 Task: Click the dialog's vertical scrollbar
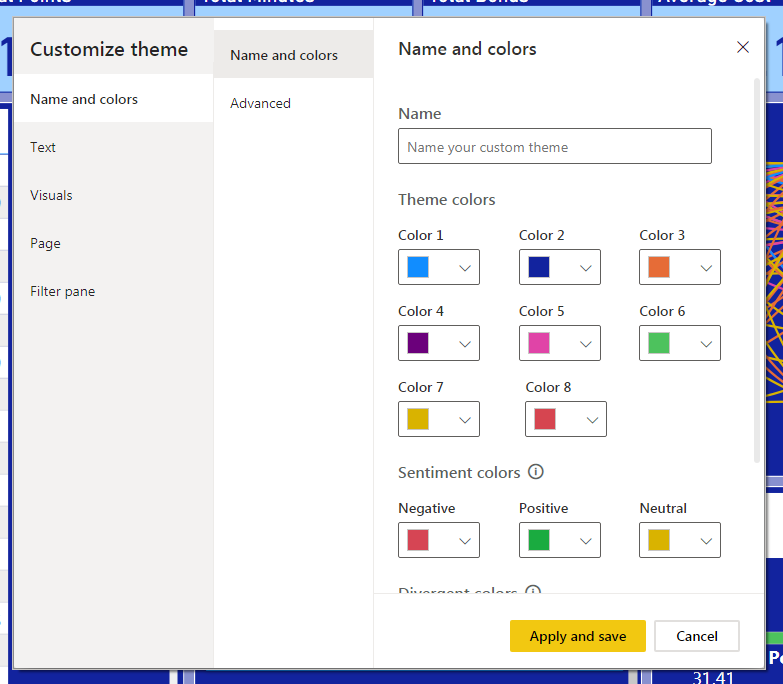757,271
